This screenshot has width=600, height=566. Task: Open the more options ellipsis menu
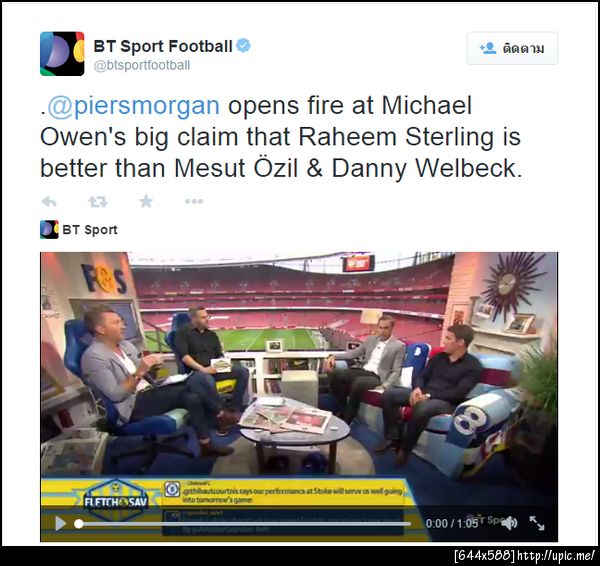194,201
